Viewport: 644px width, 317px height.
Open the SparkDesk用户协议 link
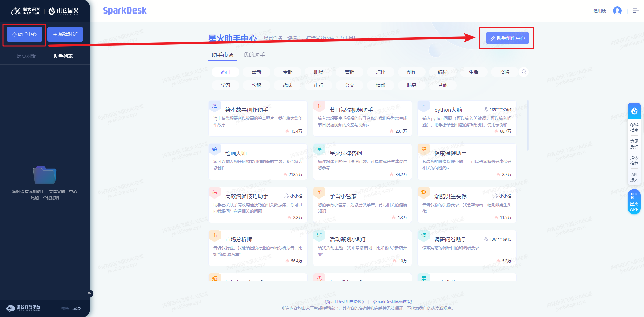click(344, 302)
